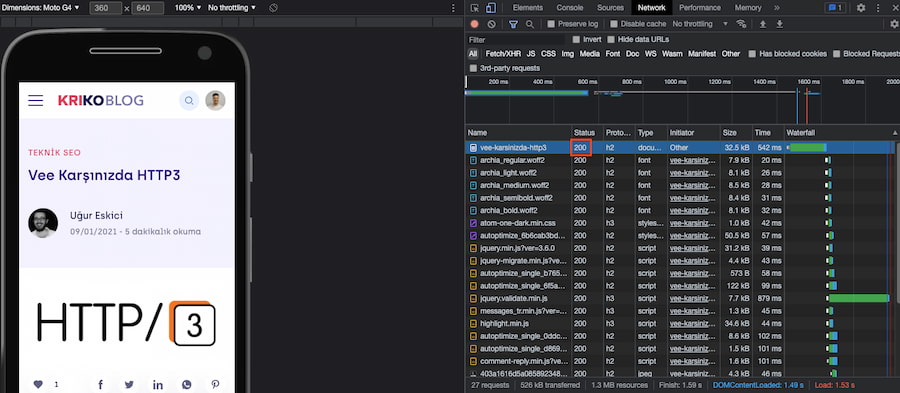Click the device width field showing 360
The width and height of the screenshot is (900, 393).
[106, 8]
